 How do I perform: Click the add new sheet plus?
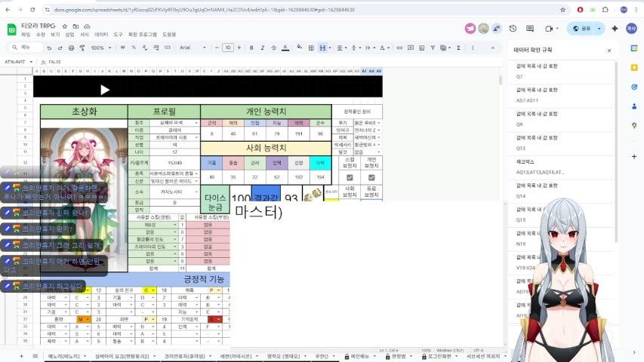(x=21, y=356)
